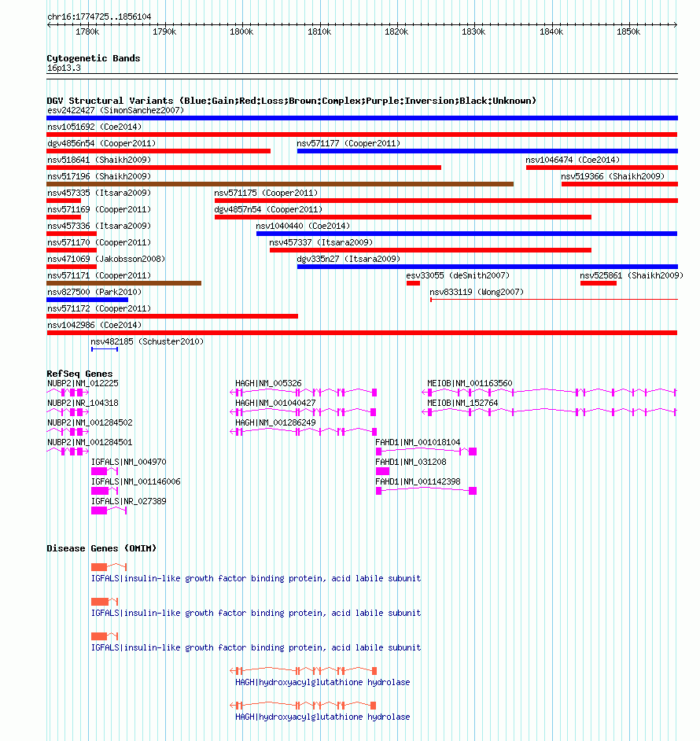Click FAHD1|NM_001142398 transcript label
The image size is (700, 741).
click(x=418, y=482)
